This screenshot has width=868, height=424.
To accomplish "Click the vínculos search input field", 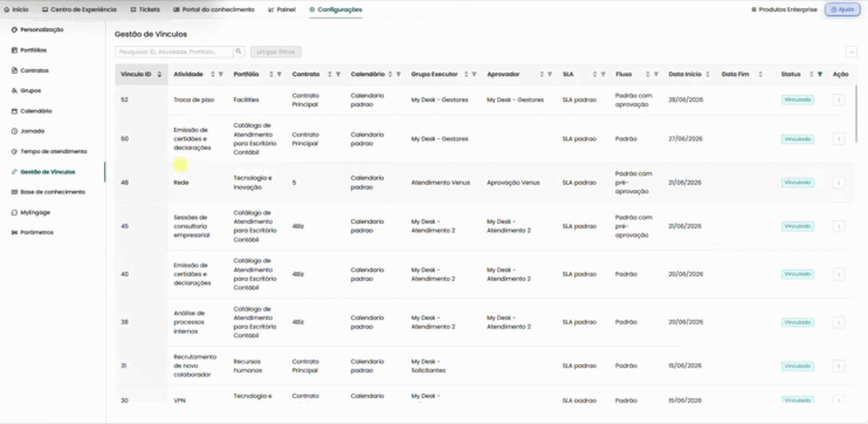I will point(174,51).
